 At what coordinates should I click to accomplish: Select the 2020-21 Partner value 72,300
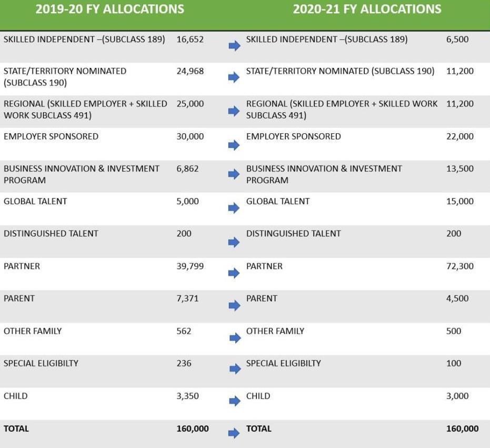click(x=460, y=266)
